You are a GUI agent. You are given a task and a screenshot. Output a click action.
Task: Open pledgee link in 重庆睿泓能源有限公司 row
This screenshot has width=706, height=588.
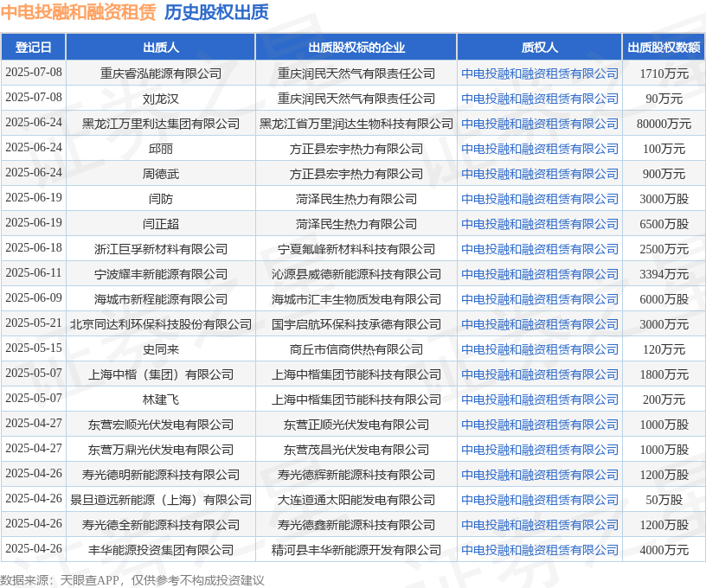click(x=539, y=73)
